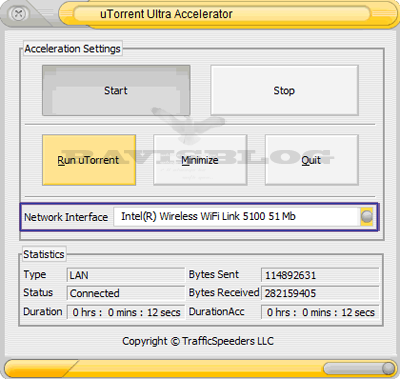The width and height of the screenshot is (400, 379).
Task: Click the Copyright TrafficSpeeders LLC text
Action: (198, 341)
